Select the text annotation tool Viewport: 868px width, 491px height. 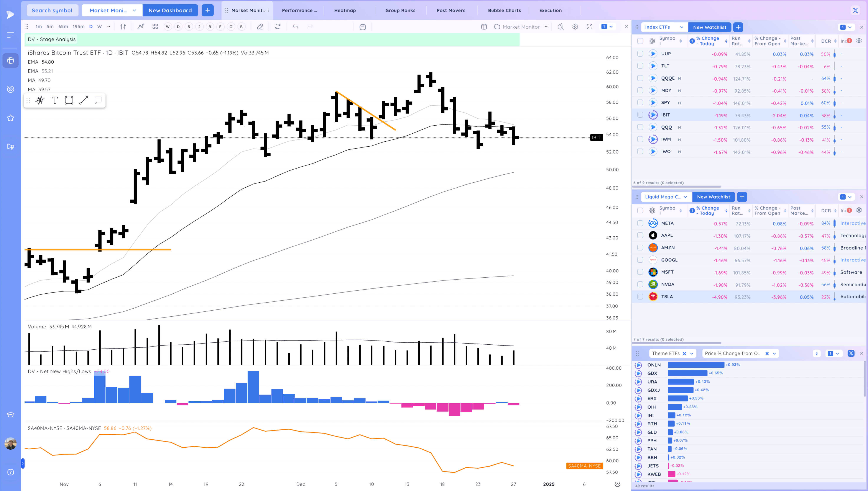click(55, 100)
